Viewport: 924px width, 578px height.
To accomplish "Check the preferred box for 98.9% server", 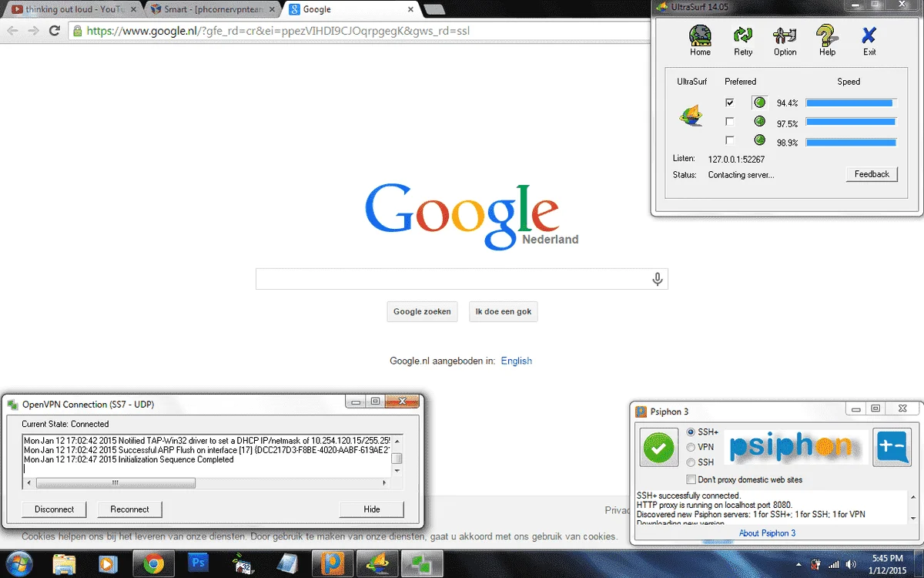I will pyautogui.click(x=730, y=140).
